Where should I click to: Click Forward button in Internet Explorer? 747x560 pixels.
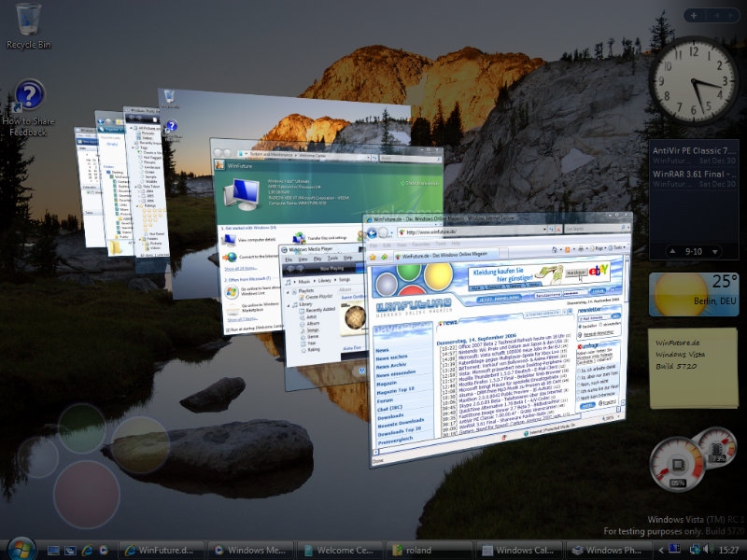coord(384,233)
